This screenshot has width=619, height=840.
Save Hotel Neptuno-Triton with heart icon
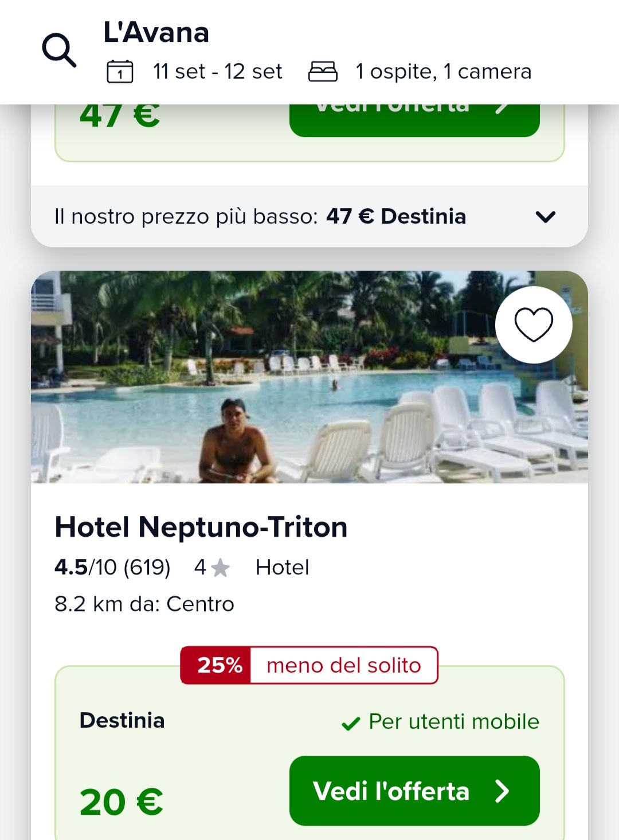click(x=533, y=325)
